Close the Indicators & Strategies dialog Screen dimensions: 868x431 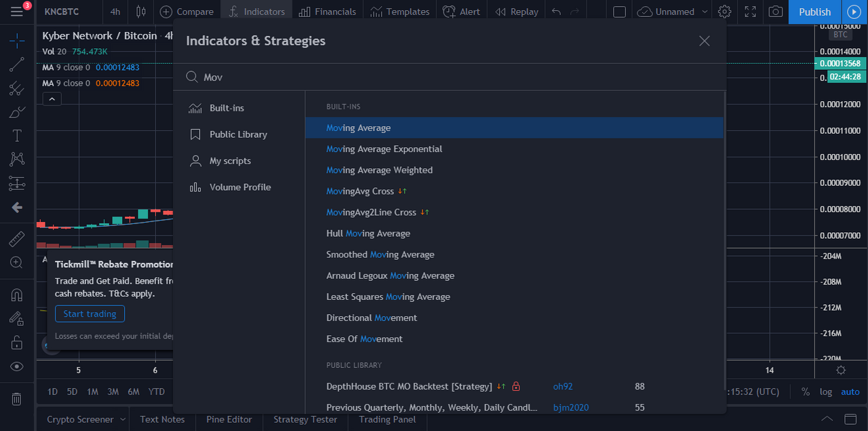705,41
